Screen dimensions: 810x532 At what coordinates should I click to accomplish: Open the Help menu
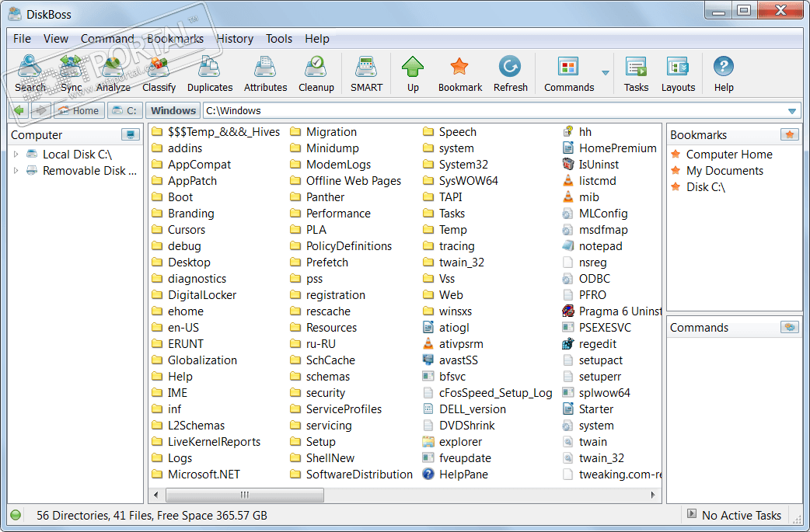316,39
